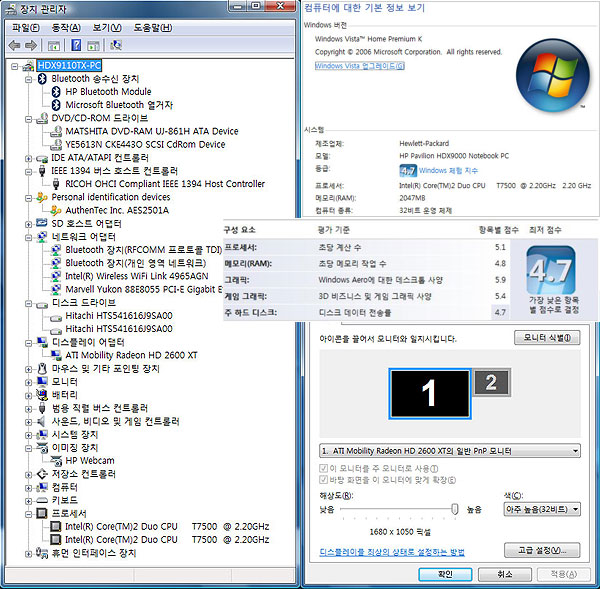The image size is (600, 589).
Task: Collapse the DVD/CD-ROM 드라이브 node
Action: coord(28,119)
